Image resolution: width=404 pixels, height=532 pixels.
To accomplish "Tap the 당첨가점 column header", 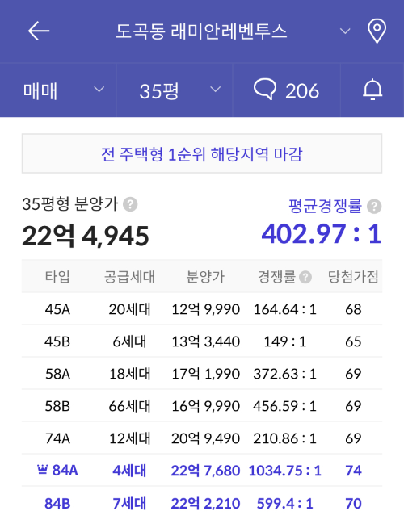I will point(353,277).
